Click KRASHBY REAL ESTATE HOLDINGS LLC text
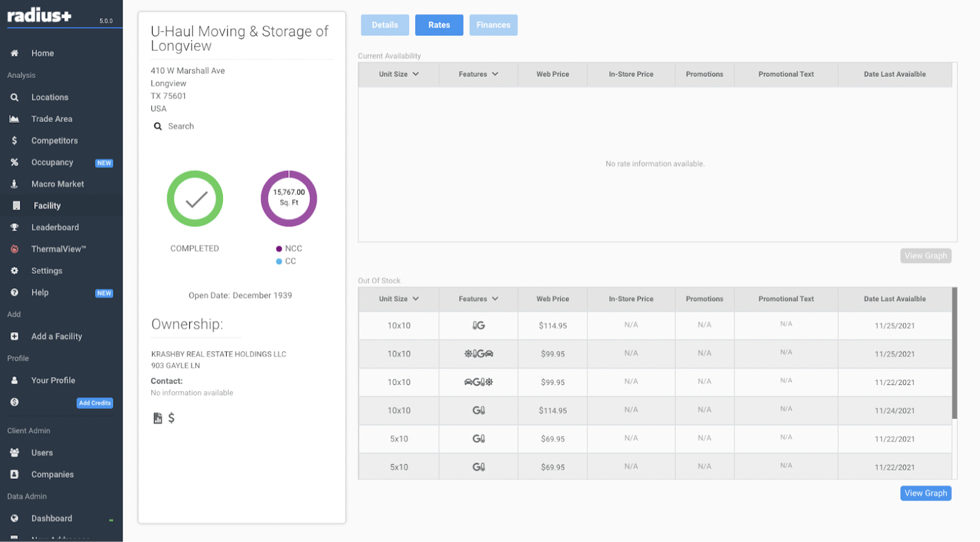Viewport: 980px width, 542px height. [219, 355]
